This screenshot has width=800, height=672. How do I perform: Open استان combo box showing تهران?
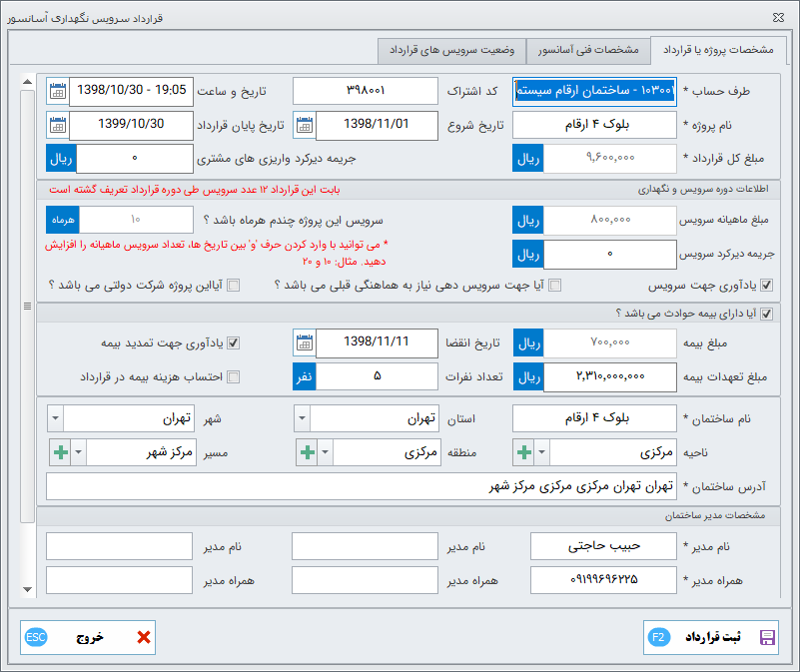click(366, 418)
